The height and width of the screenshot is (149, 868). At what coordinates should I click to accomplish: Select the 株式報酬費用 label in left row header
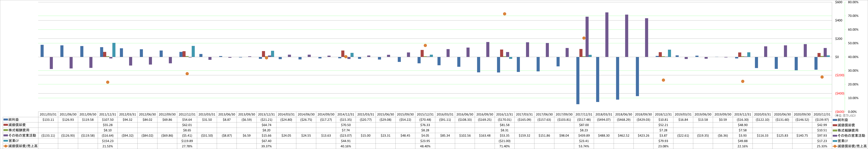pyautogui.click(x=19, y=130)
